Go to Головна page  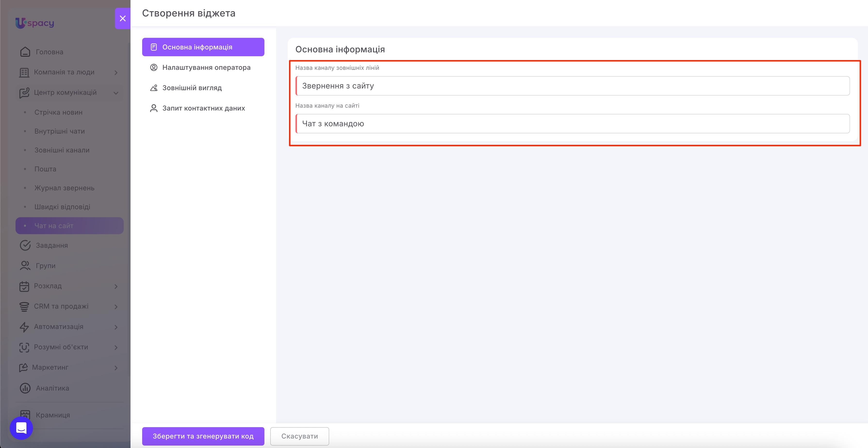49,52
